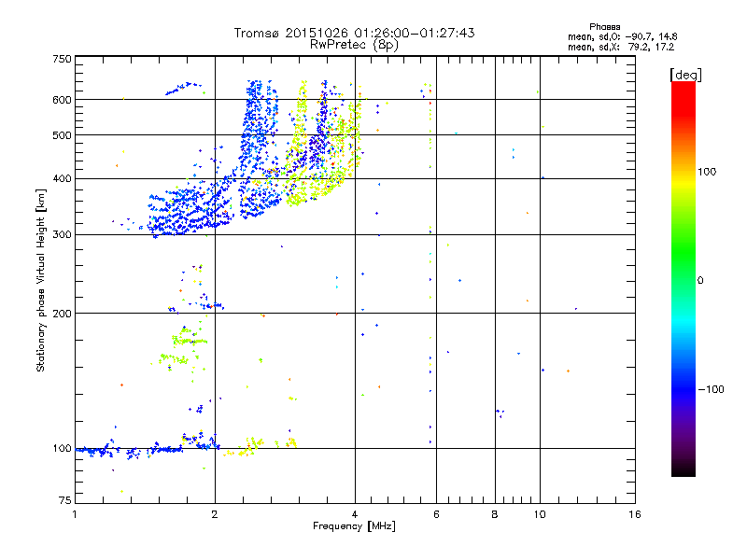Screen dimensions: 747x560
Task: Click the colorbar tick label "100"
Action: coord(707,172)
